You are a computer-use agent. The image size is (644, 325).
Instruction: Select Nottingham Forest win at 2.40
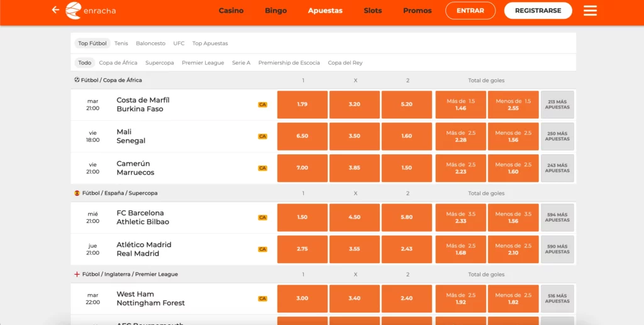407,299
